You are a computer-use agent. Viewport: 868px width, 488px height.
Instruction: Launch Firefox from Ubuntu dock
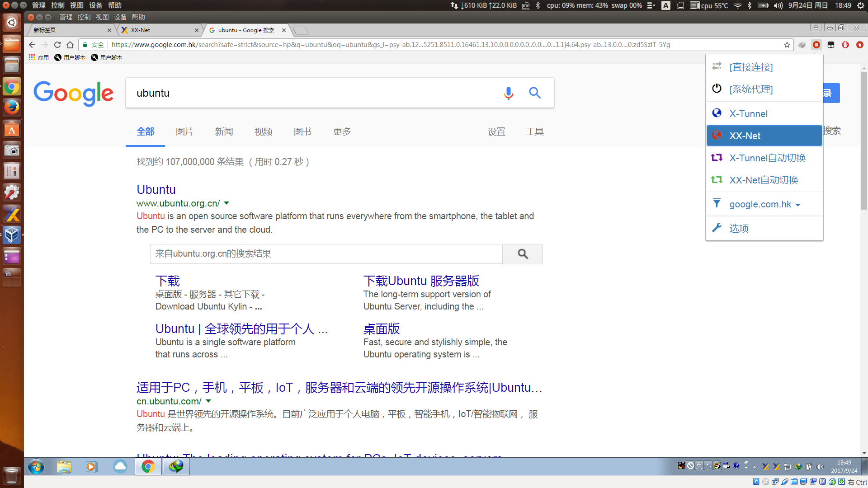pos(12,108)
